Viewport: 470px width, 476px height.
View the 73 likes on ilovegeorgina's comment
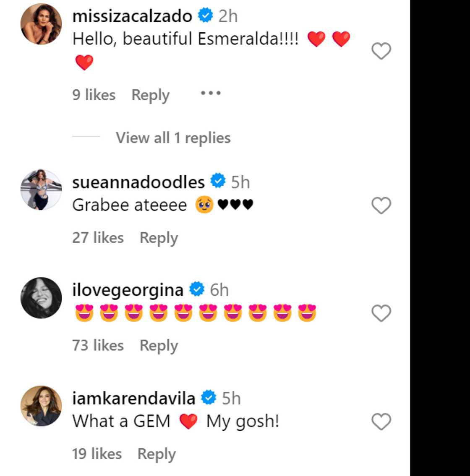[x=98, y=346]
